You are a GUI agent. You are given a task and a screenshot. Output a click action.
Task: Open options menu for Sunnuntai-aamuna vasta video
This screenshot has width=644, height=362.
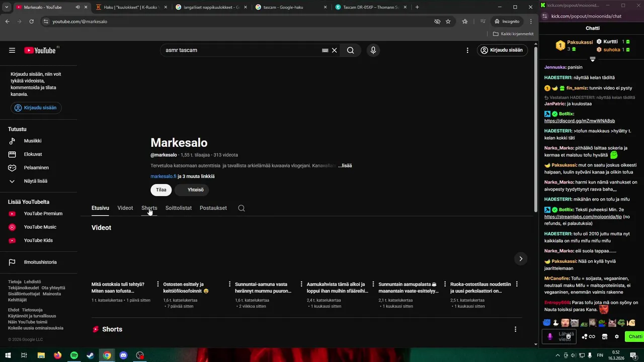click(301, 285)
